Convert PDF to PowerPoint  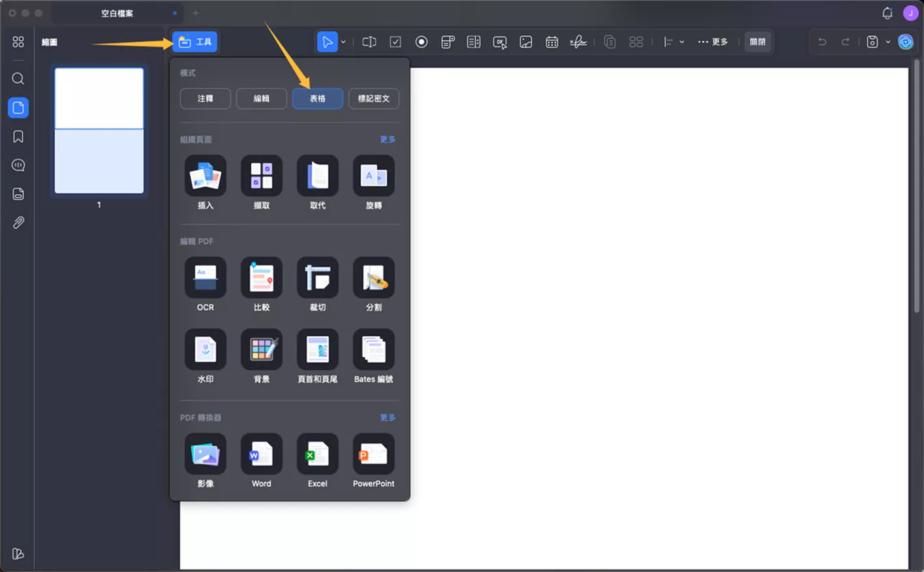pyautogui.click(x=374, y=460)
